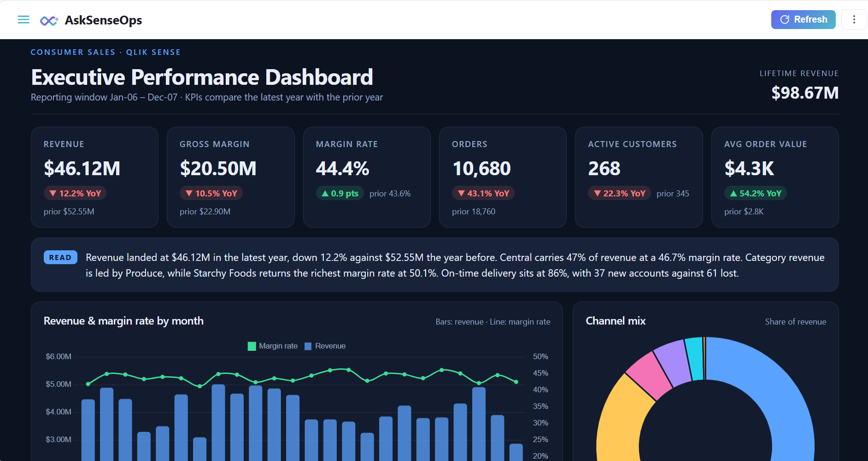
Task: Click the 43.1% YoY decline badge
Action: click(x=483, y=193)
